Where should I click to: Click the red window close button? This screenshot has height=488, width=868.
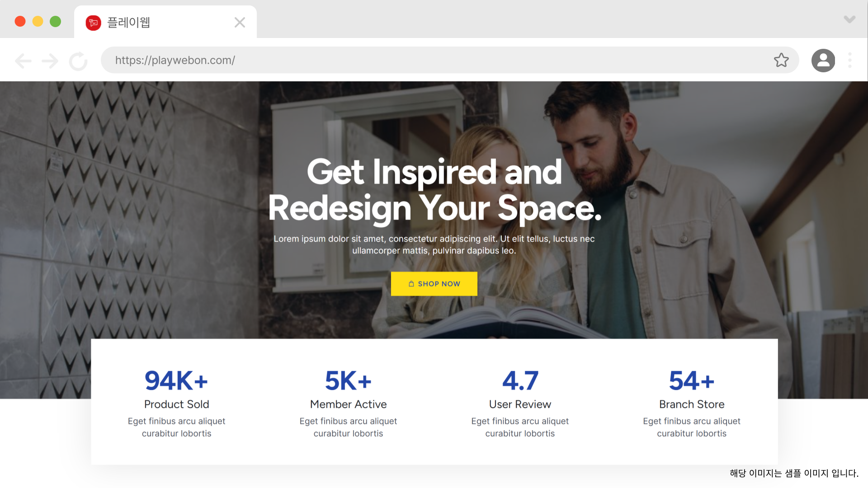[x=20, y=21]
